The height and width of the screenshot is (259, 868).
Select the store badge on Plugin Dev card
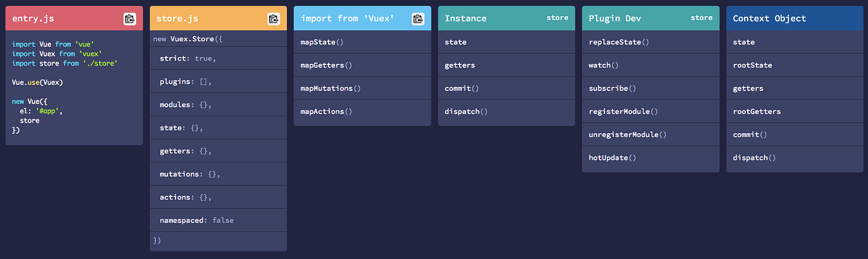click(x=701, y=18)
